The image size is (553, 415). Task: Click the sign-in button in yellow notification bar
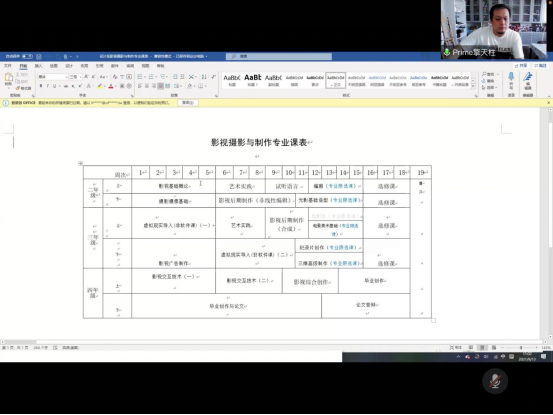tap(188, 103)
